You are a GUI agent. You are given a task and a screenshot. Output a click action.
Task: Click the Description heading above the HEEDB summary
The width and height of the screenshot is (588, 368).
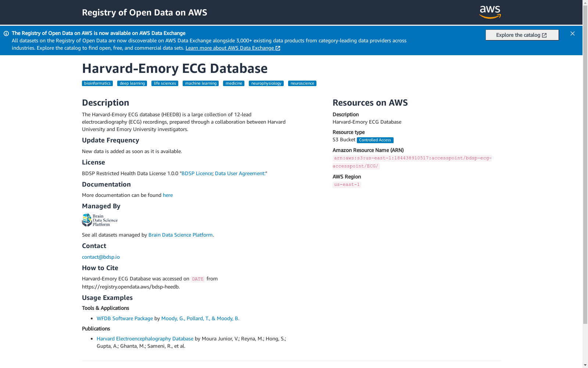[105, 103]
